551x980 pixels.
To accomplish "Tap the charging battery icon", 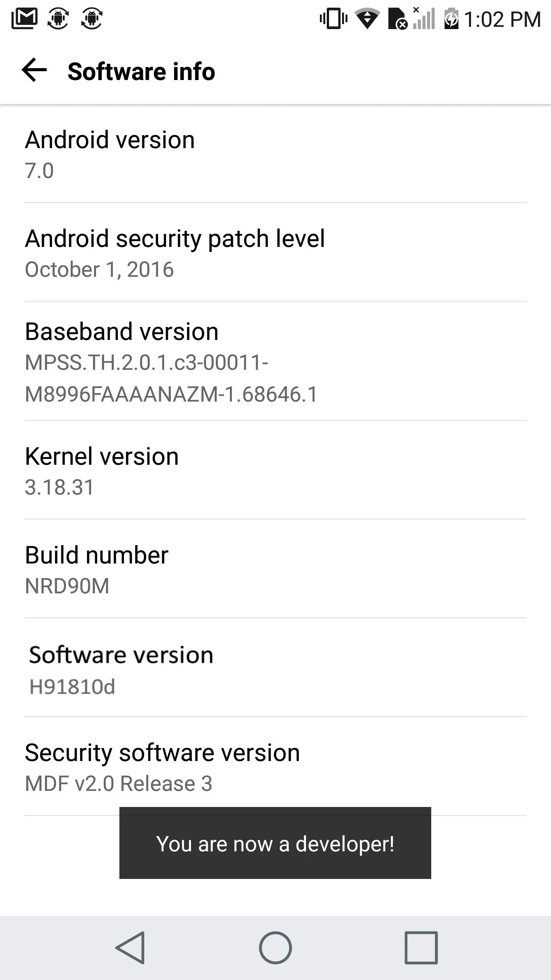I will [452, 18].
